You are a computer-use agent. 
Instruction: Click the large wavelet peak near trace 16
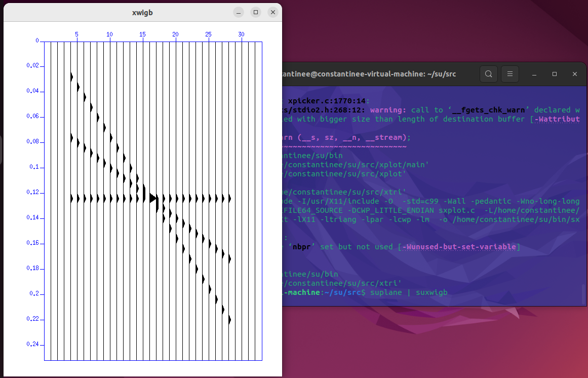click(152, 198)
